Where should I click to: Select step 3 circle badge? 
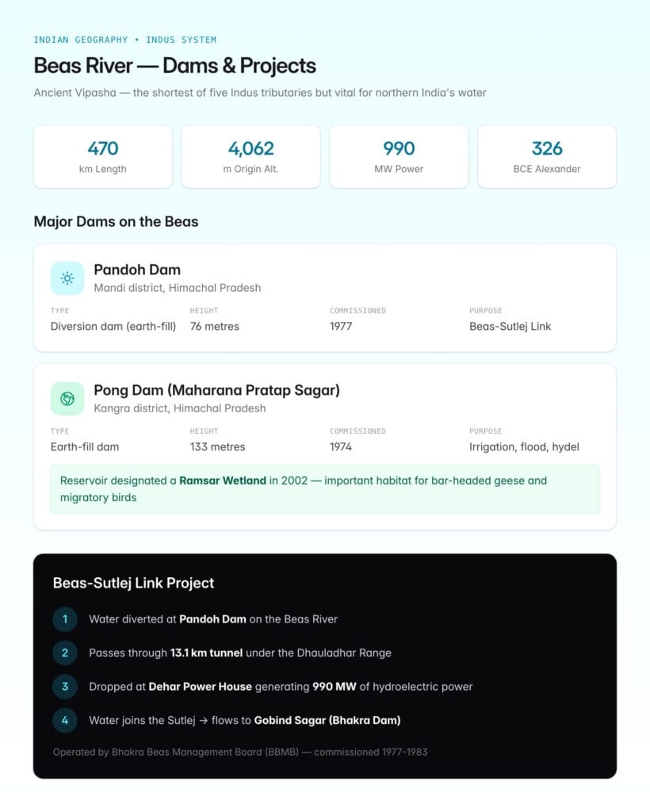[65, 687]
